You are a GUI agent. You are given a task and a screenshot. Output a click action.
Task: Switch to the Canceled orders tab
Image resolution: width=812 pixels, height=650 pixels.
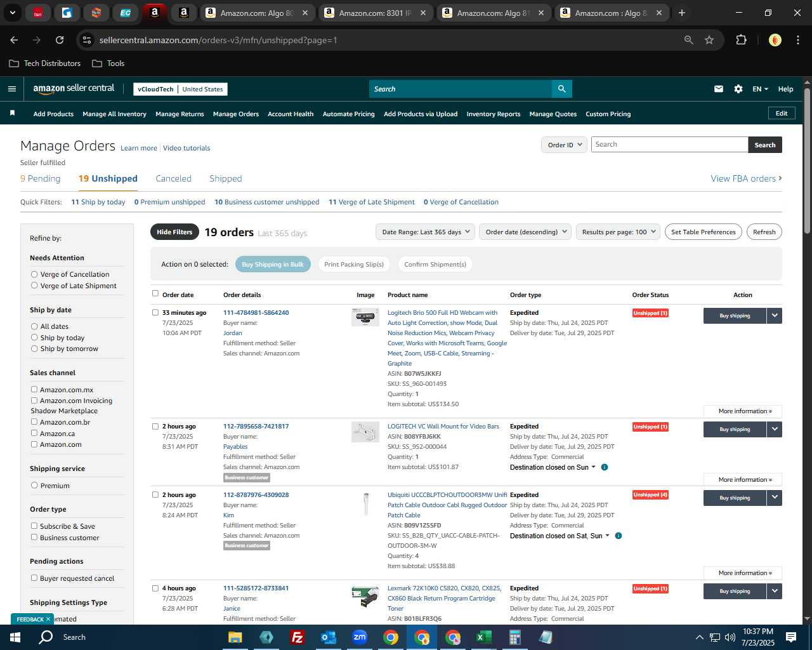pos(173,178)
